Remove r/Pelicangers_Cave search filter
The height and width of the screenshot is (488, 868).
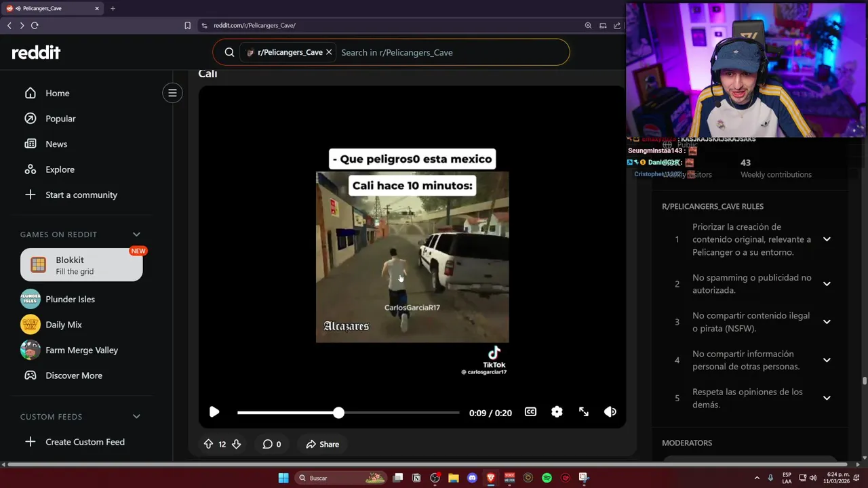[329, 52]
